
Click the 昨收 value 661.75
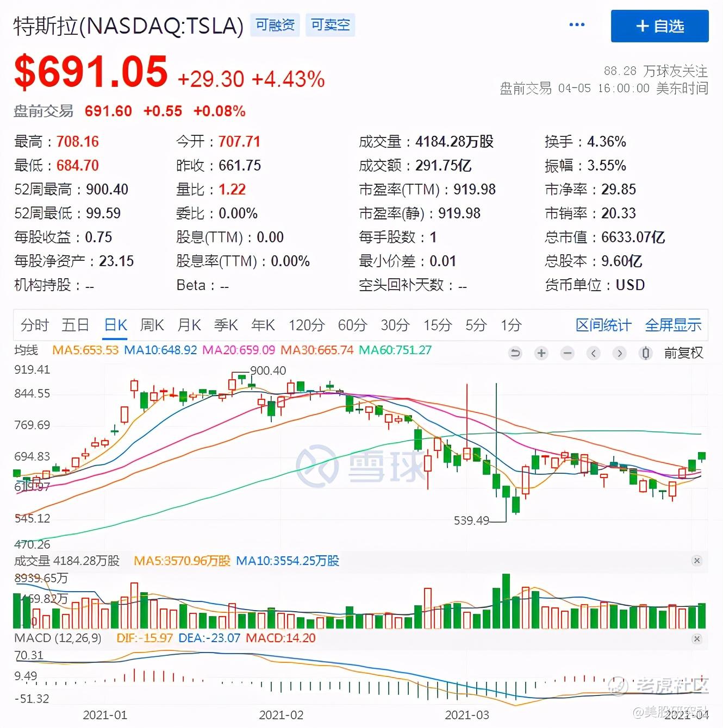pyautogui.click(x=240, y=166)
